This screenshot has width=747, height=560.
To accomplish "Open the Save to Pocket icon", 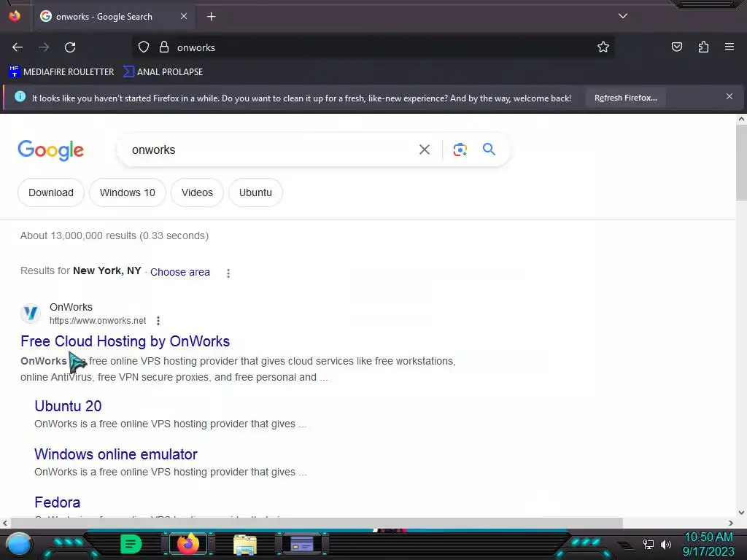I will 676,47.
